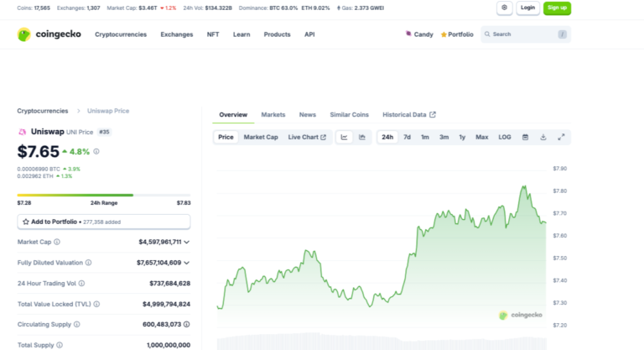Click the Coins 17,565 stat
The image size is (644, 350).
tap(34, 8)
